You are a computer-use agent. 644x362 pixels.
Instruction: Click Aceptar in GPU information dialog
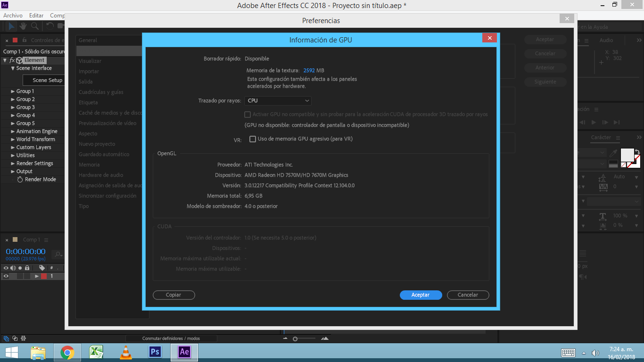(x=421, y=295)
